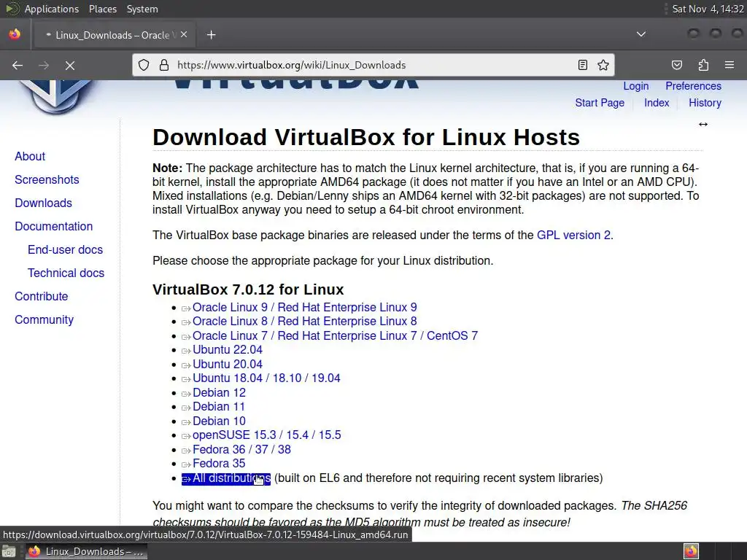Download openSUSE 15.3 / 15.4 / 15.5 package
Image resolution: width=747 pixels, height=560 pixels.
click(x=267, y=435)
